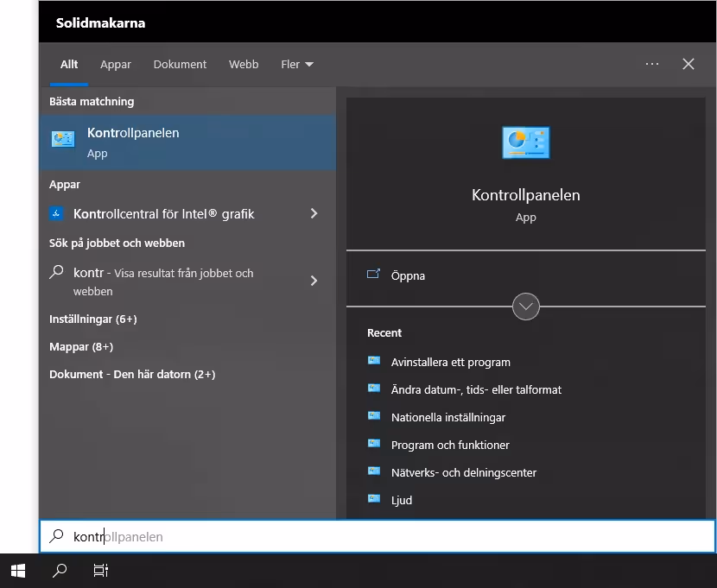Viewport: 717px width, 588px height.
Task: Click icon next to Avinstallera ett program
Action: click(x=374, y=360)
